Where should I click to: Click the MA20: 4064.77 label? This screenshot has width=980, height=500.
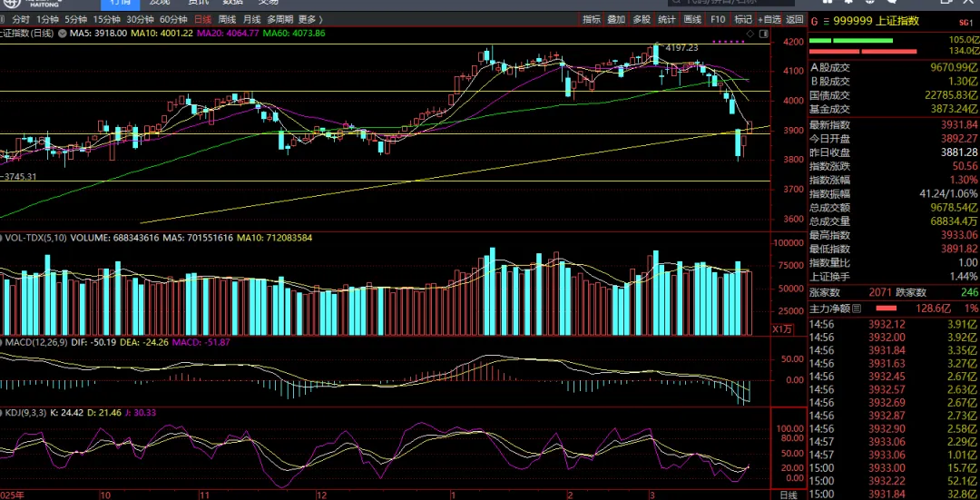click(228, 34)
